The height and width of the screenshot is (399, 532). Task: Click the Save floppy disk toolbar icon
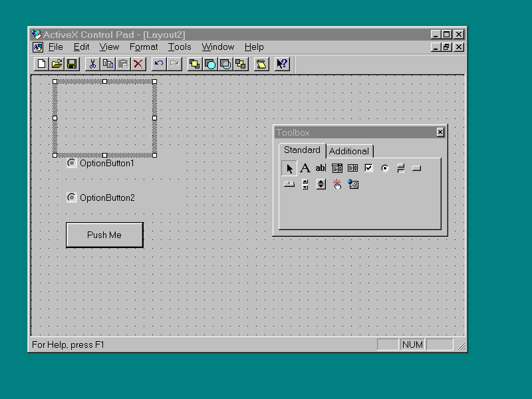pos(72,64)
